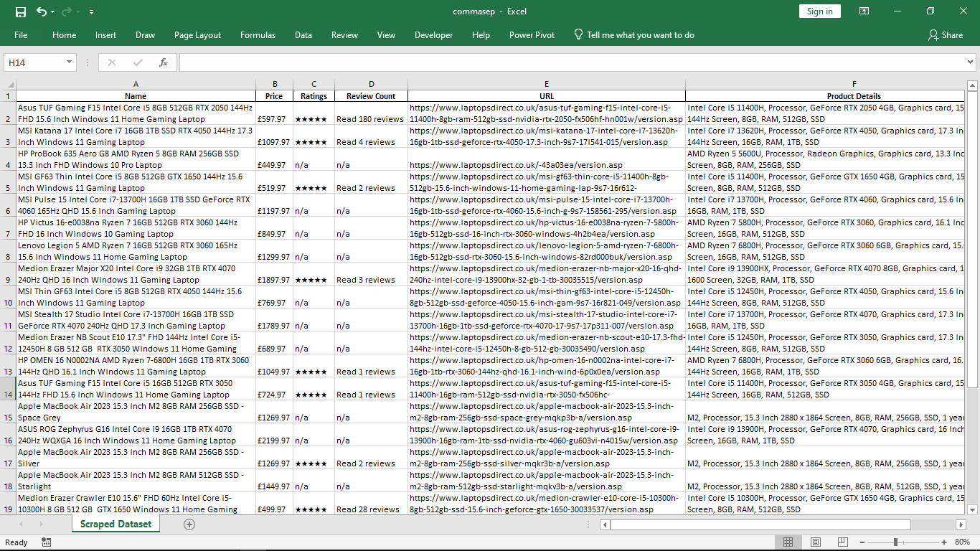Switch to Normal view in the status bar
This screenshot has width=980, height=551.
tap(788, 542)
